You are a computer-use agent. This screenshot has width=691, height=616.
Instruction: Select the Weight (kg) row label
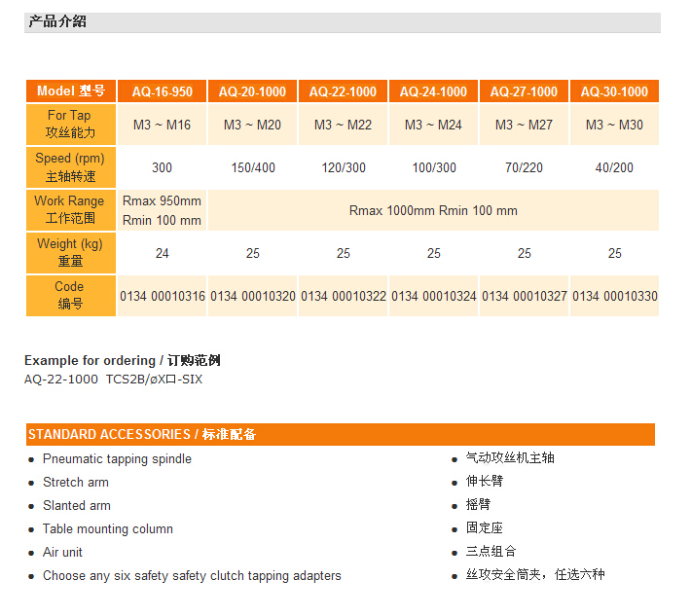click(70, 253)
